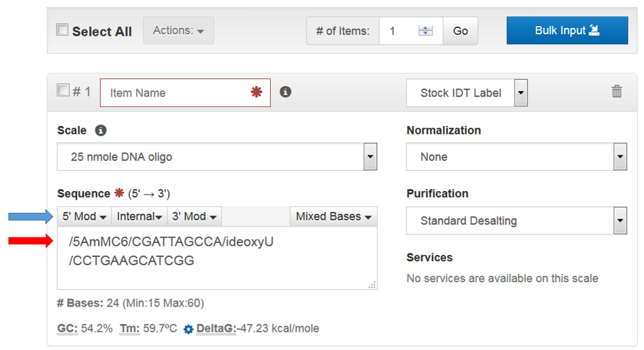
Task: Check the item #1 checkbox
Action: 63,90
